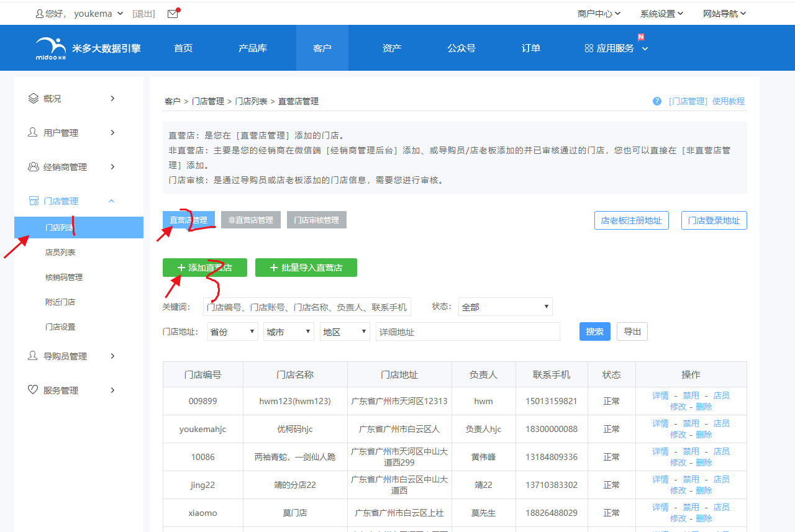This screenshot has width=795, height=532.
Task: Collapse the 门店管理 sidebar chevron
Action: coord(112,201)
